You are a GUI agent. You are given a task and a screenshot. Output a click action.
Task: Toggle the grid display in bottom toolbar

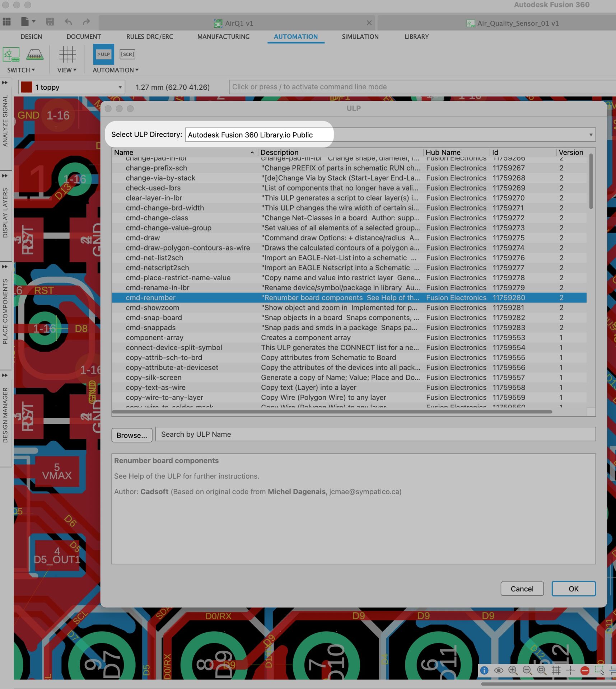[x=557, y=670]
